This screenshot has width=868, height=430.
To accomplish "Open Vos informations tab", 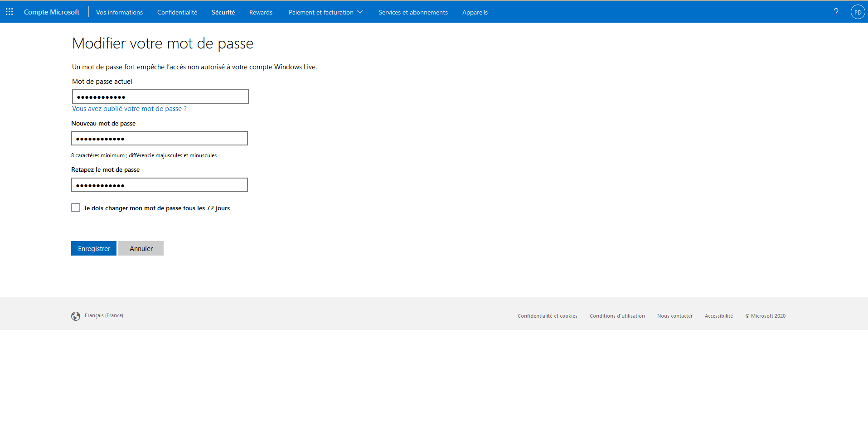I will pos(119,12).
